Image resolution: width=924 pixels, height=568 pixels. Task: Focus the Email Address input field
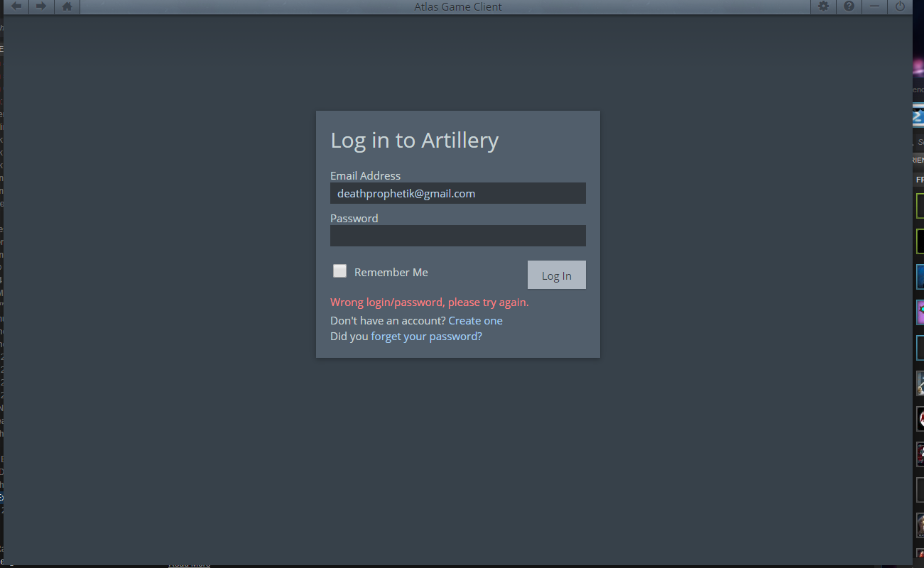click(457, 193)
